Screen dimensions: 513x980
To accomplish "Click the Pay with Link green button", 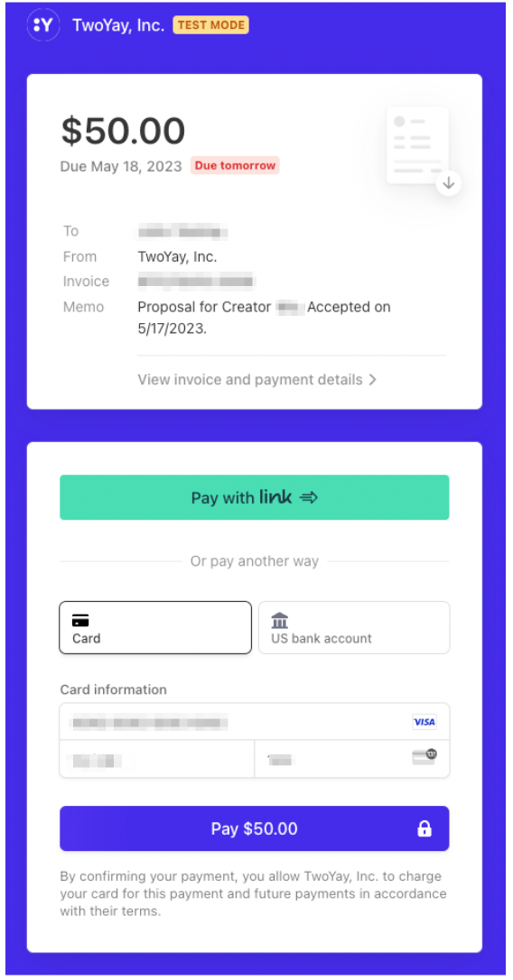I will [x=255, y=497].
